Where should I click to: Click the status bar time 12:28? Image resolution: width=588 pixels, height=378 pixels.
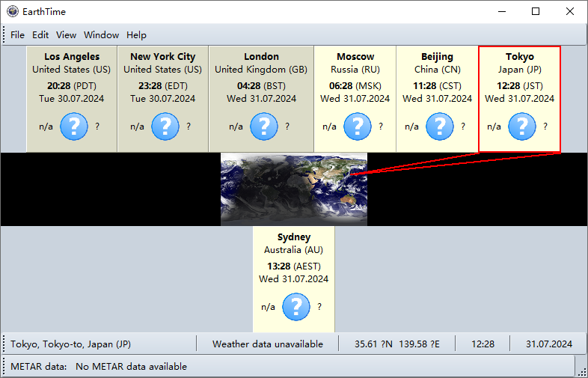click(483, 344)
